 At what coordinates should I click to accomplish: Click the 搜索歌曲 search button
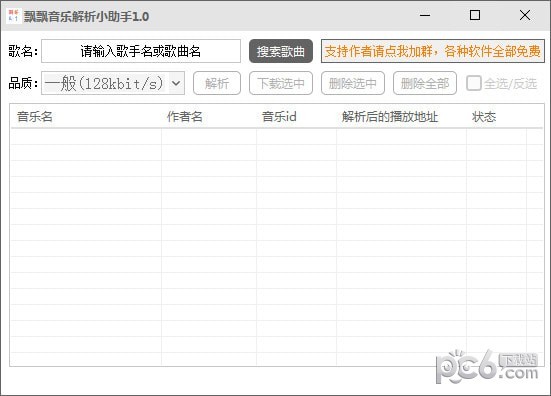point(281,51)
